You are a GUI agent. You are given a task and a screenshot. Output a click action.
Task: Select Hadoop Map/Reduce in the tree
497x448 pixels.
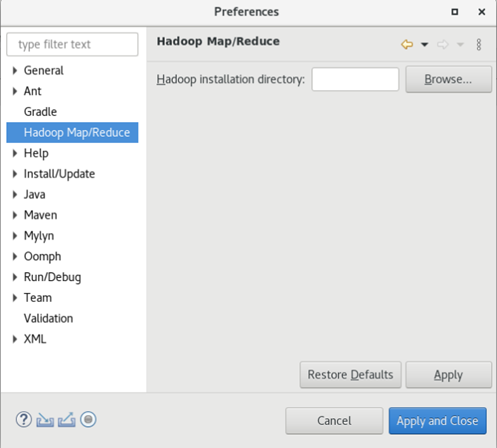coord(72,132)
